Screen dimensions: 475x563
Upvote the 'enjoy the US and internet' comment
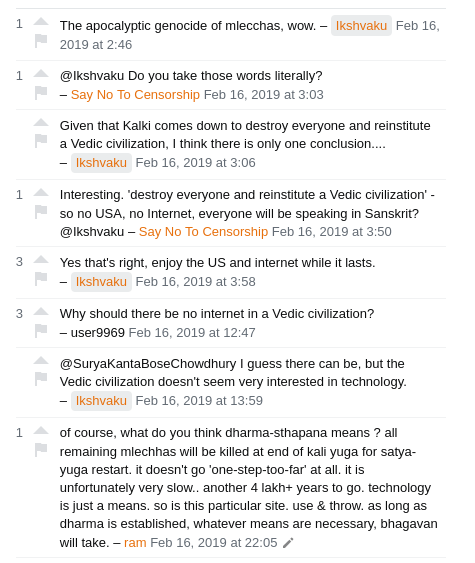[x=41, y=259]
